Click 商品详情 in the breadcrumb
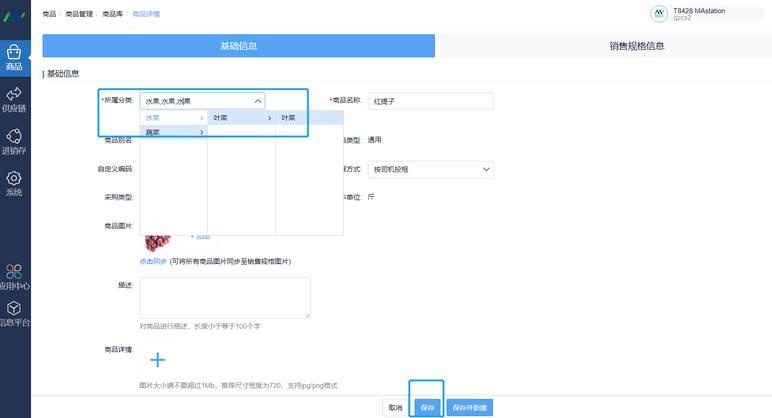This screenshot has width=772, height=418. tap(146, 14)
